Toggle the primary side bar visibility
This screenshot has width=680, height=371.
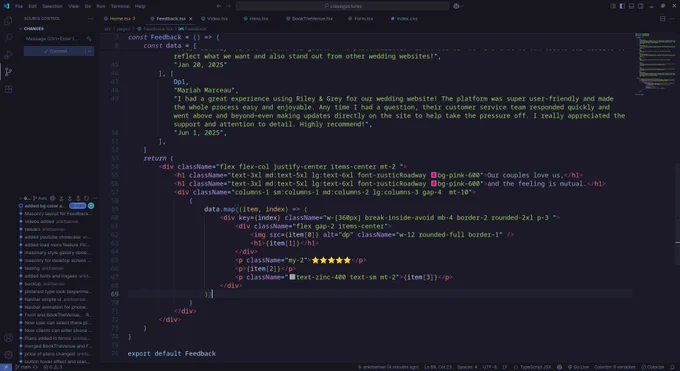pos(622,6)
